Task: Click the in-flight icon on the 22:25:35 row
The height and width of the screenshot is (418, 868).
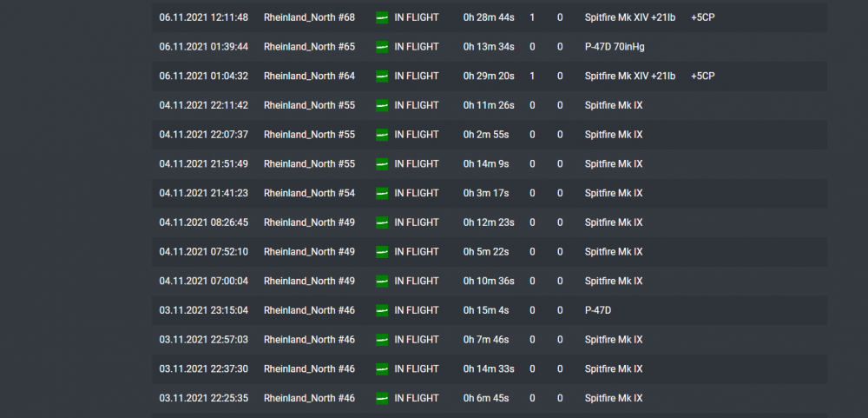Action: pos(381,398)
